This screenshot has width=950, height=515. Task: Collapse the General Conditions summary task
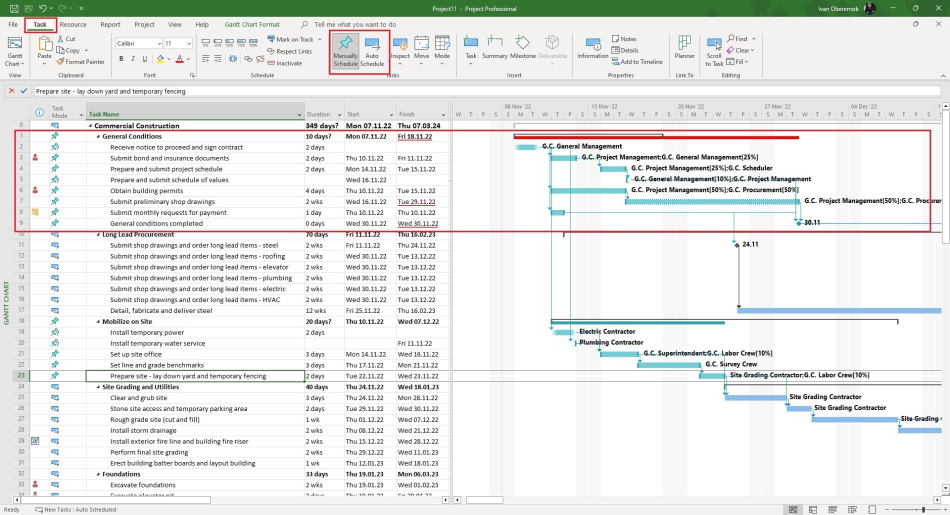[98, 137]
